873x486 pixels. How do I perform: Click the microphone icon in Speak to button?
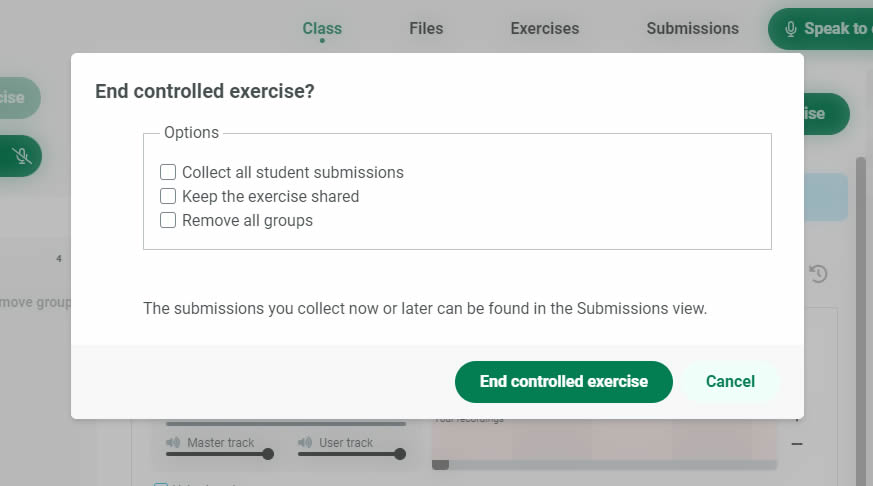tap(791, 29)
